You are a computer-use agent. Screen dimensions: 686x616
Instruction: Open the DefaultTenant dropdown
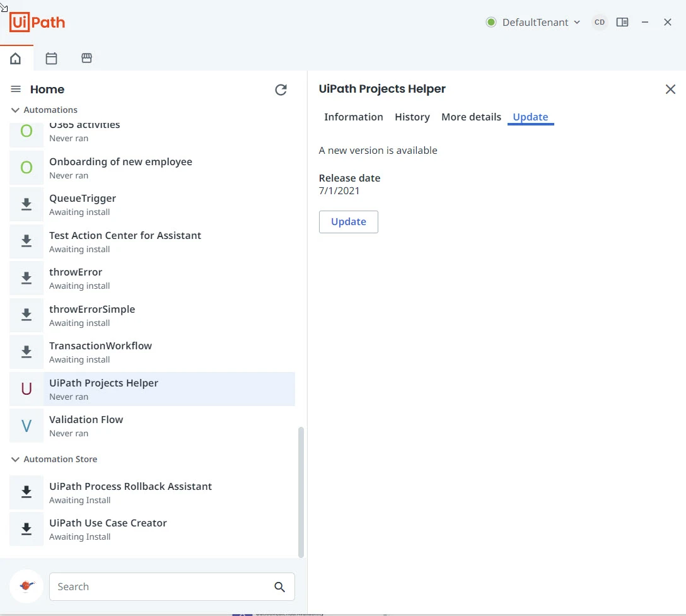[533, 22]
